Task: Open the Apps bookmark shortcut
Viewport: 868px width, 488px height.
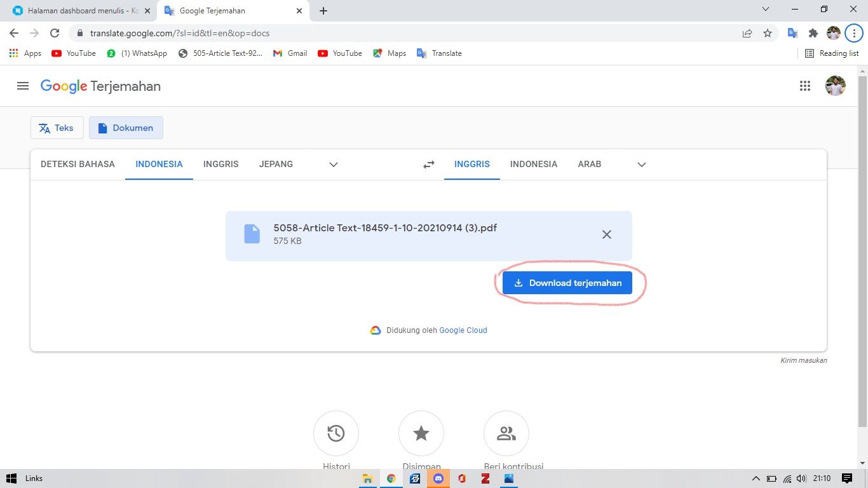Action: (25, 53)
